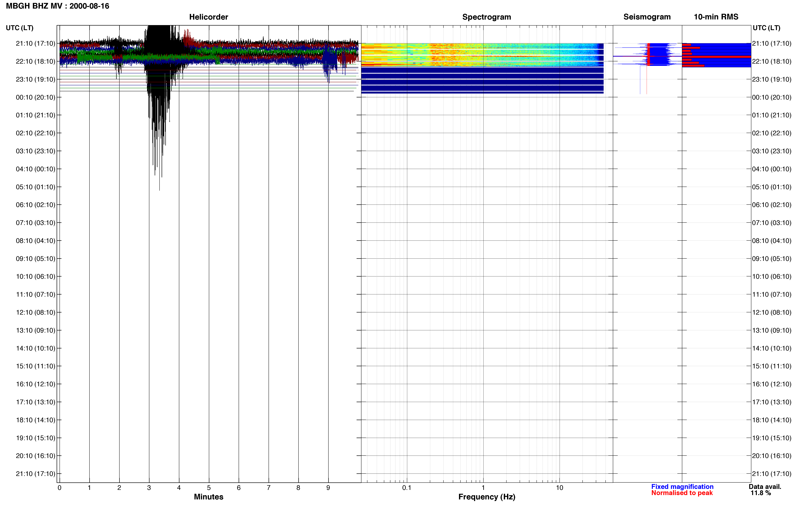
Task: Click the top left time label '21:10 (17:10)'
Action: (x=36, y=43)
